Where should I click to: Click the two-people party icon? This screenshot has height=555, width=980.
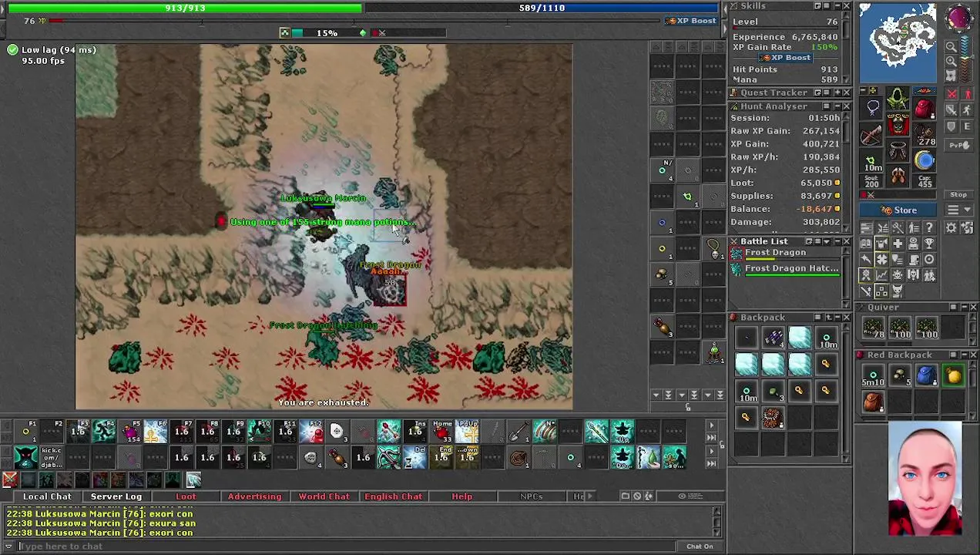pyautogui.click(x=930, y=274)
